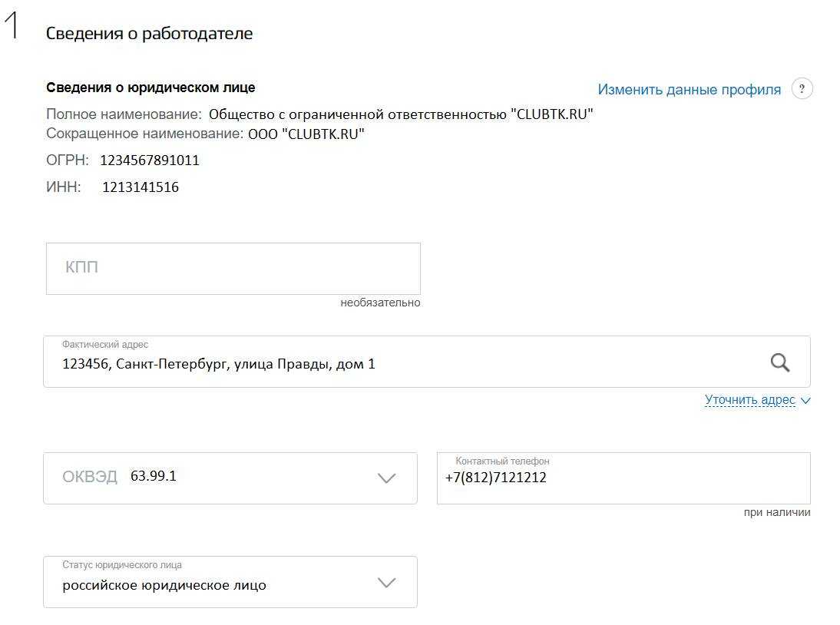The image size is (840, 625).
Task: Click the "Сведения о юридическом лице" subheading
Action: [150, 88]
